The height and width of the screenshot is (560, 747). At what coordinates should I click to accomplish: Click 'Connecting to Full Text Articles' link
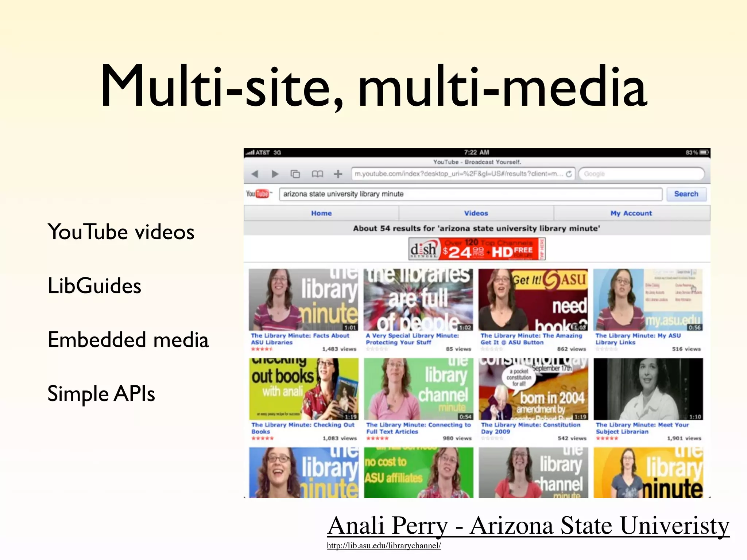click(x=418, y=428)
